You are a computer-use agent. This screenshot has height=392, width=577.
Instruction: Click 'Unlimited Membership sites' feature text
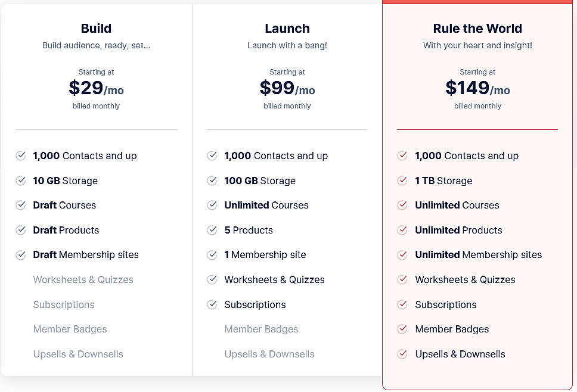click(x=479, y=254)
